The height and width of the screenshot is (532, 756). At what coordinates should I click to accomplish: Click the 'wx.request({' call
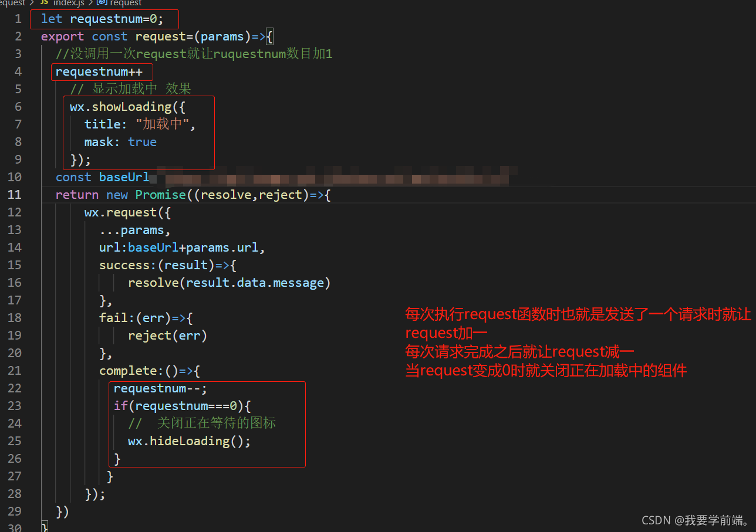[127, 212]
